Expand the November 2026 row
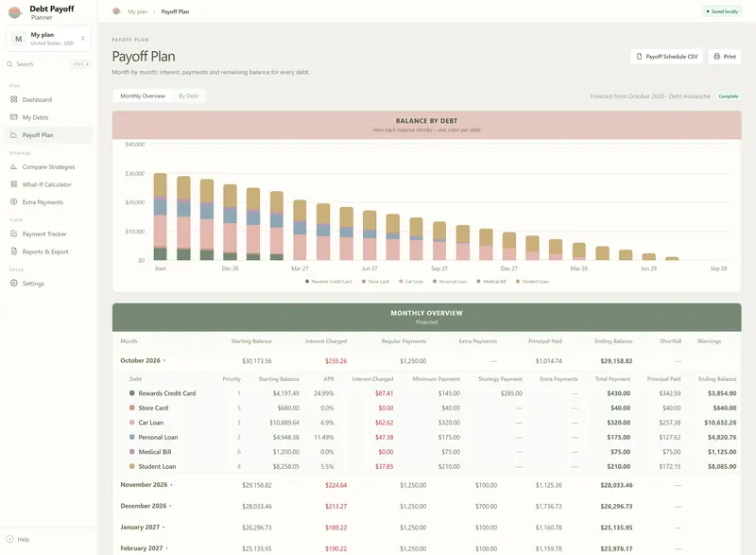 427,485
